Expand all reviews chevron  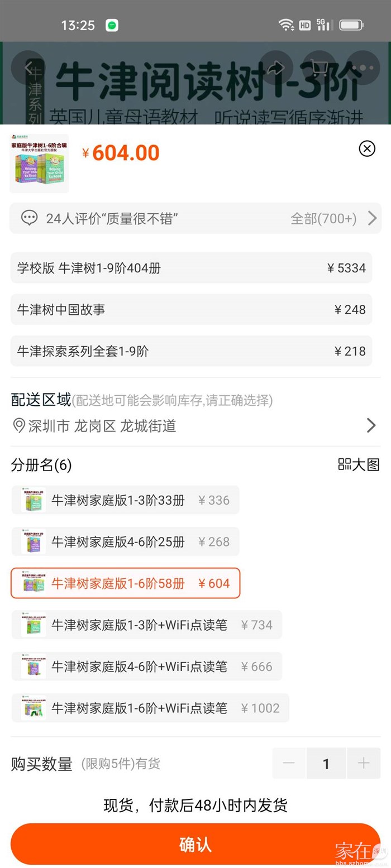coord(372,218)
